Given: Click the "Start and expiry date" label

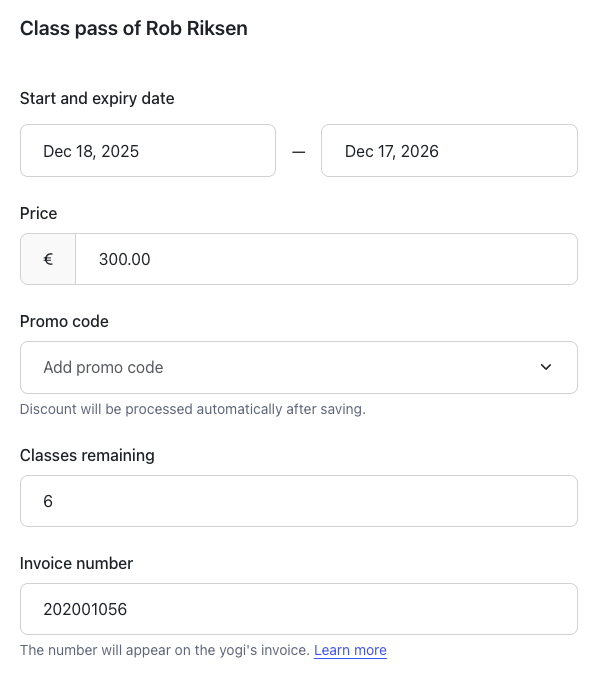Looking at the screenshot, I should pos(97,98).
